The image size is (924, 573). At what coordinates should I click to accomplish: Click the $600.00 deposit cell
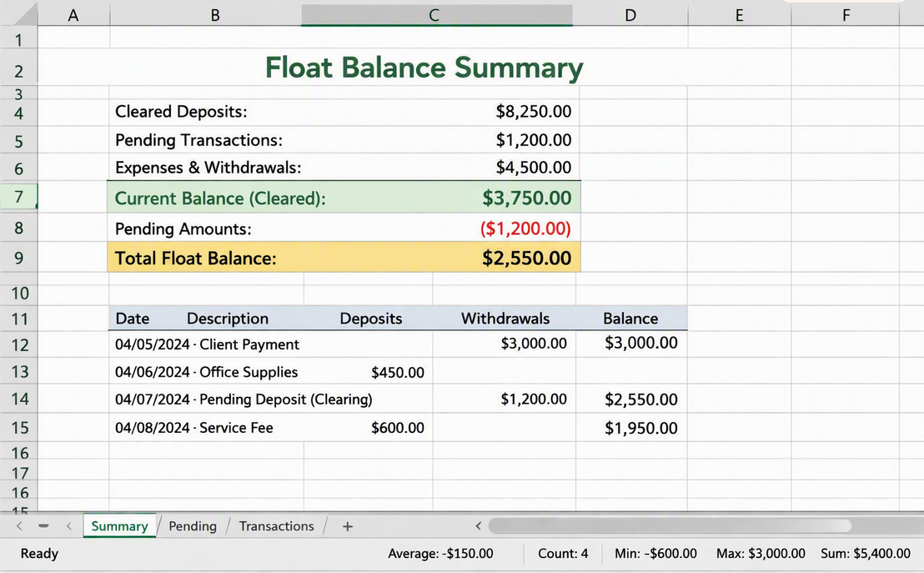[398, 428]
